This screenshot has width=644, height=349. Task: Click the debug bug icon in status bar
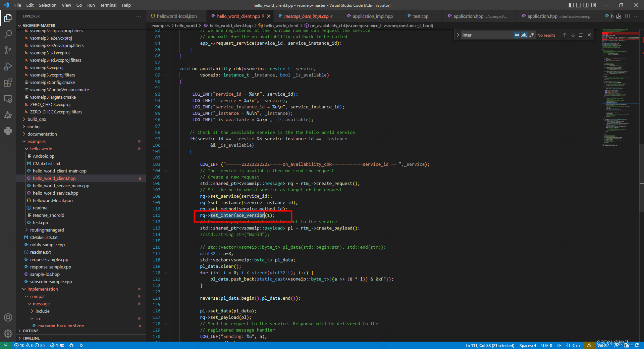coord(71,345)
